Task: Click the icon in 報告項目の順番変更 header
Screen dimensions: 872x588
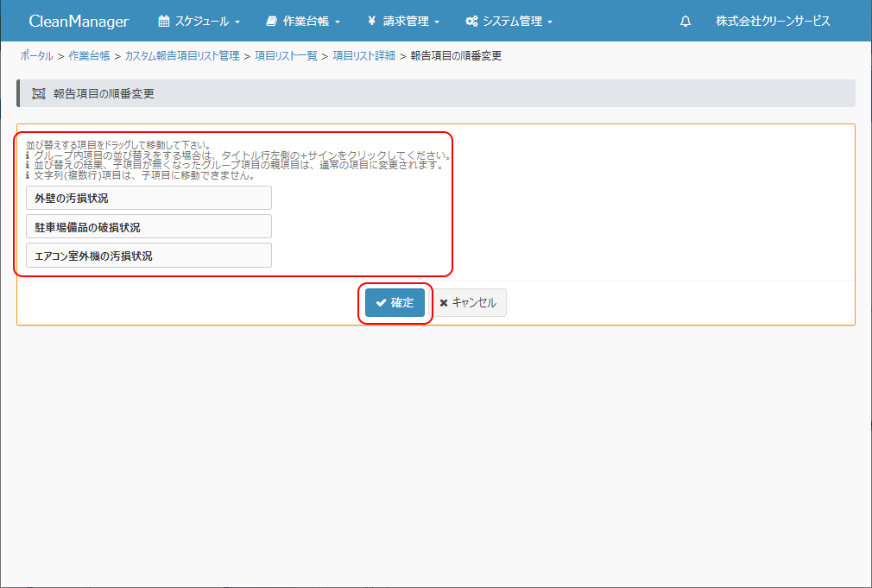Action: pos(38,93)
